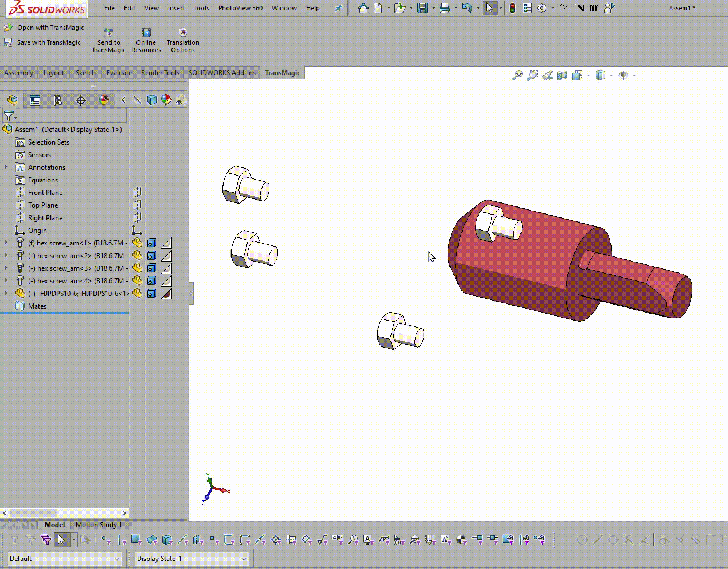Screen dimensions: 728x569
Task: Switch to the SOLIDWORKS Add-Ins tab
Action: [222, 73]
